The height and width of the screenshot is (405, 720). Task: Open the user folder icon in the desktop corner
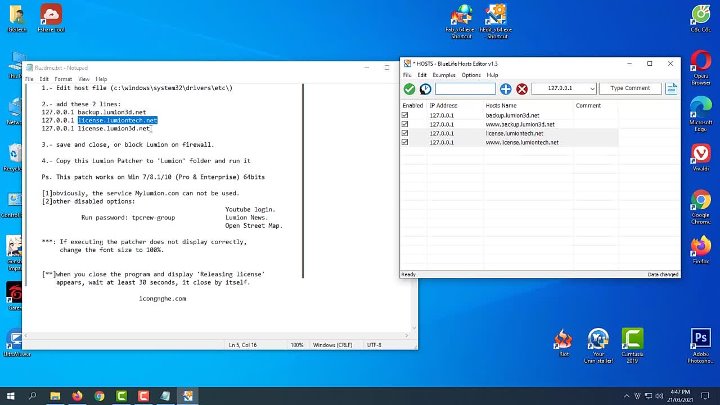pos(17,18)
